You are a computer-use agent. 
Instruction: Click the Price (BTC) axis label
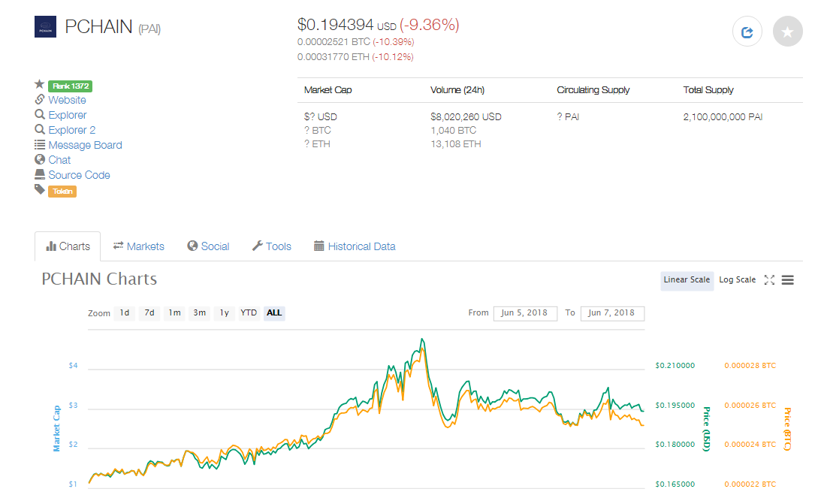(787, 429)
